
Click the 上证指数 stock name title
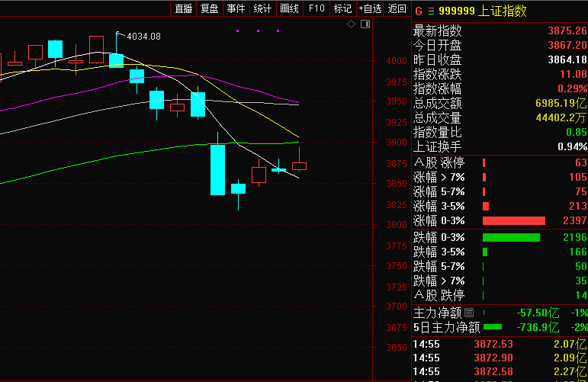pyautogui.click(x=503, y=11)
